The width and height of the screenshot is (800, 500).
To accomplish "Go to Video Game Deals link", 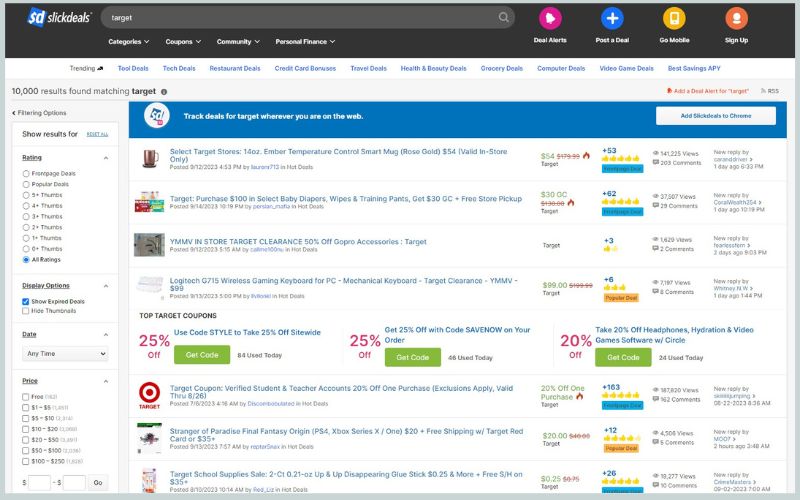I will (627, 68).
